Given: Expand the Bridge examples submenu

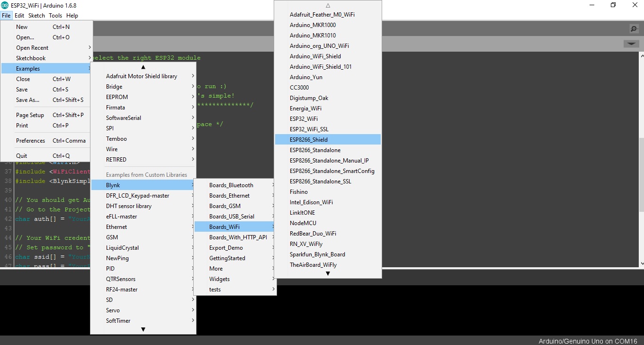Looking at the screenshot, I should [143, 87].
